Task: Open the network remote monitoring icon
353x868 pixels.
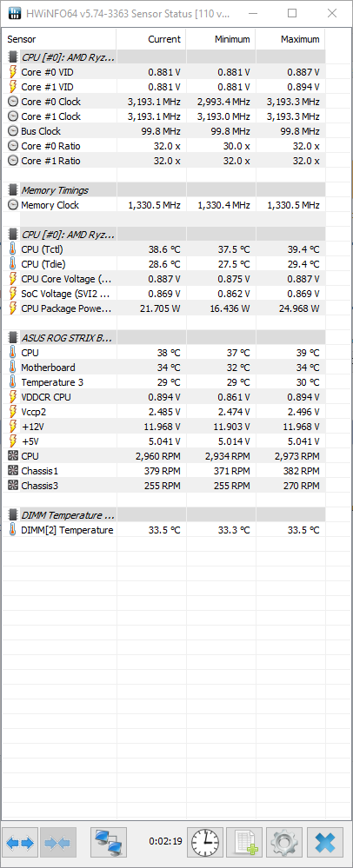Action: click(109, 843)
